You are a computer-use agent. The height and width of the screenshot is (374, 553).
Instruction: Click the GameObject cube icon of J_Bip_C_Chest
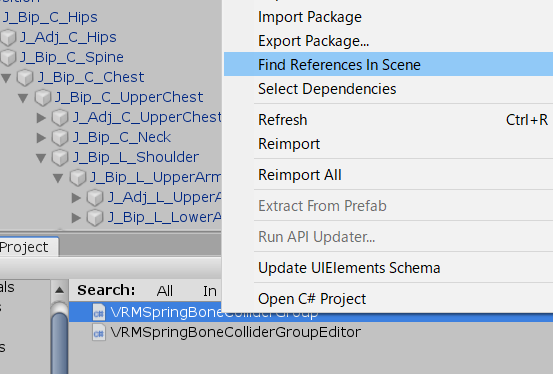pos(25,78)
